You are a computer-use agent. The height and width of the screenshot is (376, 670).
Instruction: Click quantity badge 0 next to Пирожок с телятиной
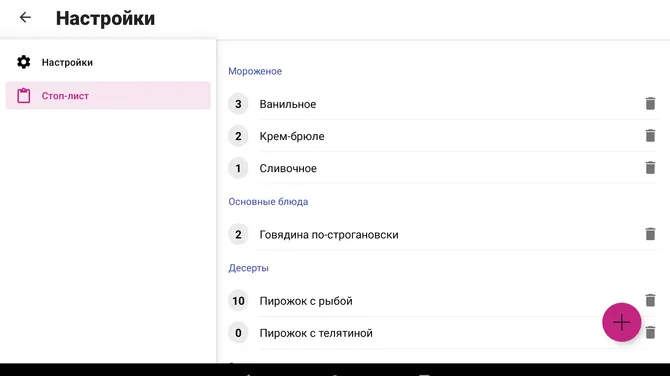point(238,332)
